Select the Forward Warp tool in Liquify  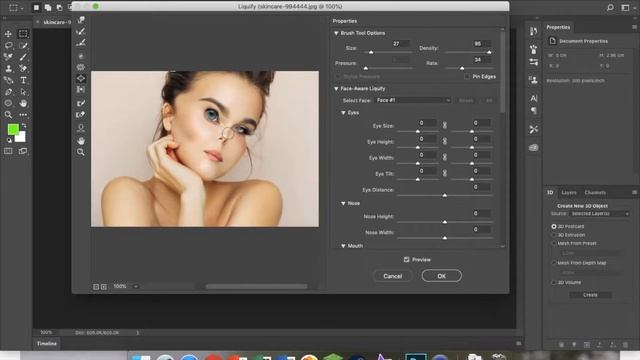[x=81, y=20]
